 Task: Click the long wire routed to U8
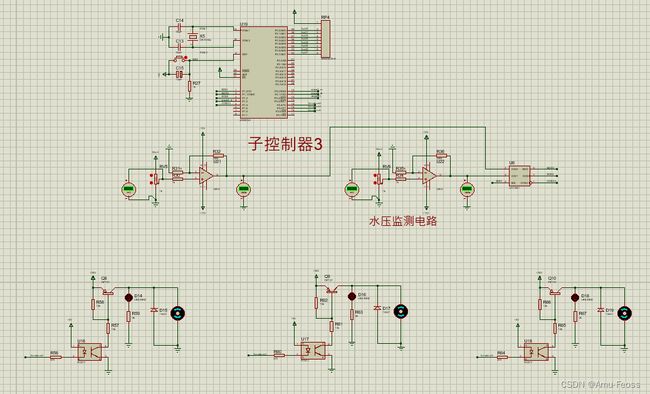(407, 127)
